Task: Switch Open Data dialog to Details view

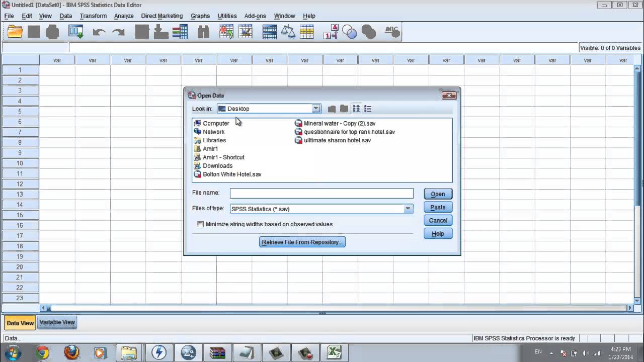Action: 368,109
